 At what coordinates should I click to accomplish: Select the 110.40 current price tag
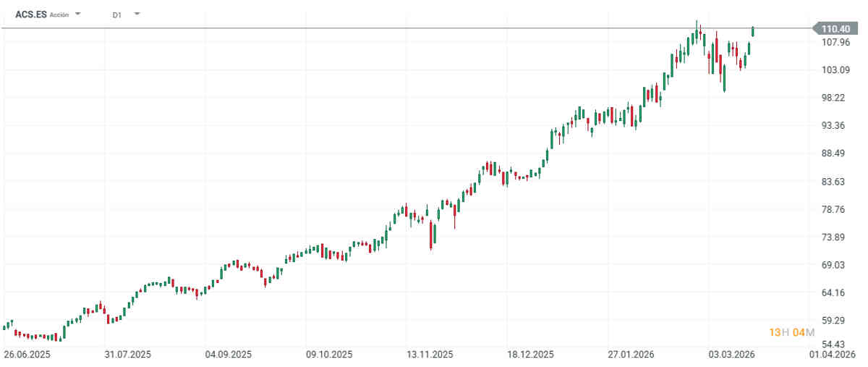pyautogui.click(x=835, y=28)
